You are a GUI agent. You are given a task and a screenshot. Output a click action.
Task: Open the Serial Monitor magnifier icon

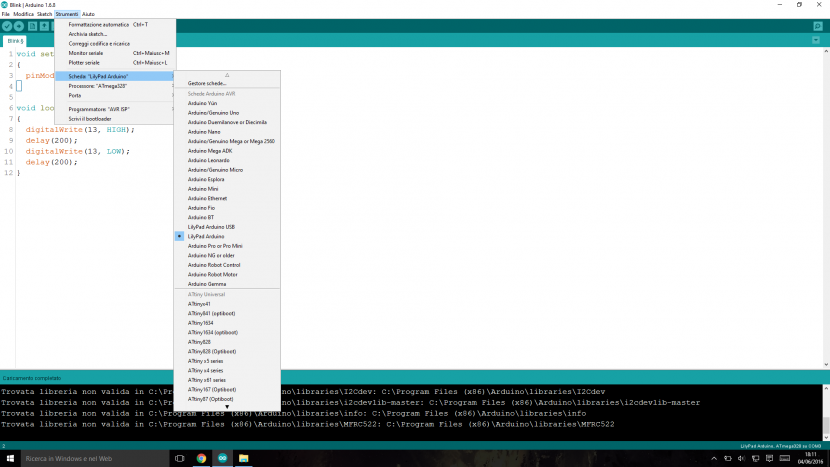click(818, 26)
